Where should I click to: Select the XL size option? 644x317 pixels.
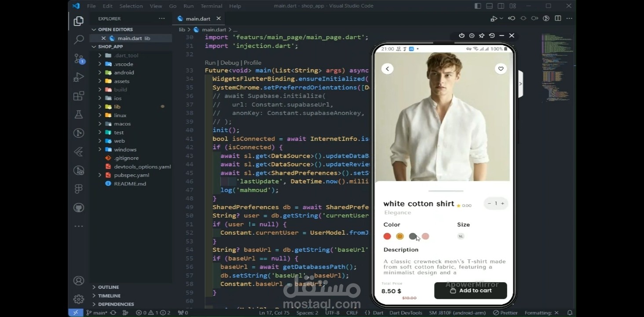pyautogui.click(x=461, y=236)
